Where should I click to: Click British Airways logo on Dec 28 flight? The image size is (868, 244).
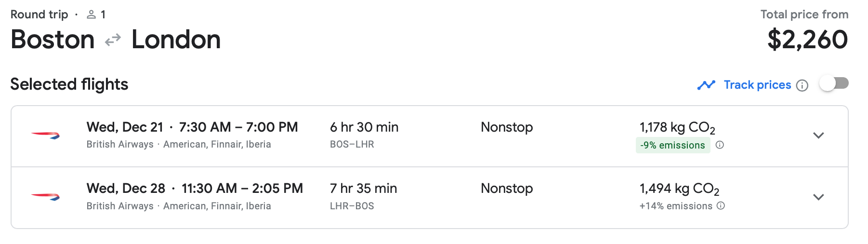click(x=45, y=197)
